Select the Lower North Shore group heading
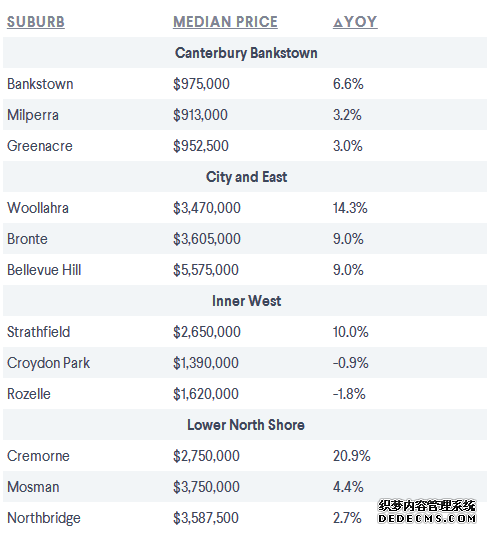This screenshot has width=487, height=533. click(x=246, y=425)
